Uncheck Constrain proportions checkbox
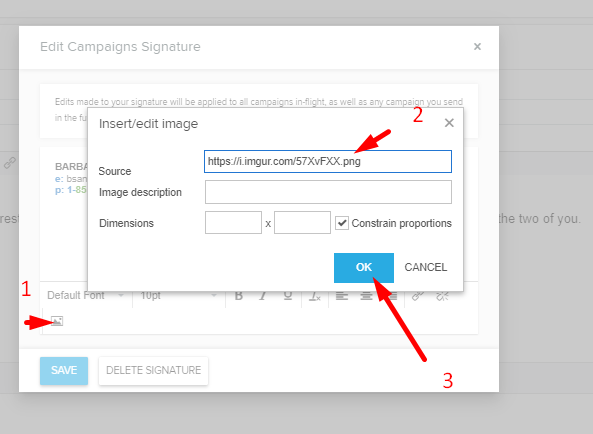The width and height of the screenshot is (593, 434). click(x=342, y=223)
